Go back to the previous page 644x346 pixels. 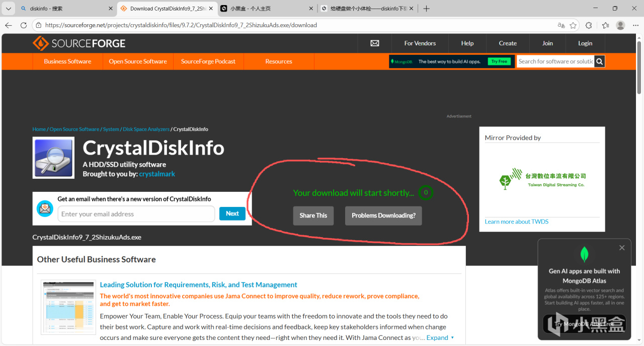tap(9, 25)
